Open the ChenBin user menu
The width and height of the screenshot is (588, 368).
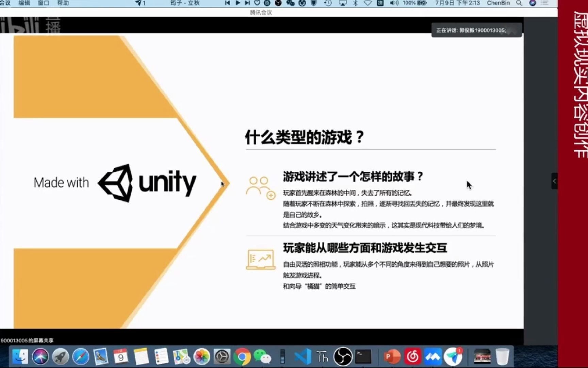(498, 3)
